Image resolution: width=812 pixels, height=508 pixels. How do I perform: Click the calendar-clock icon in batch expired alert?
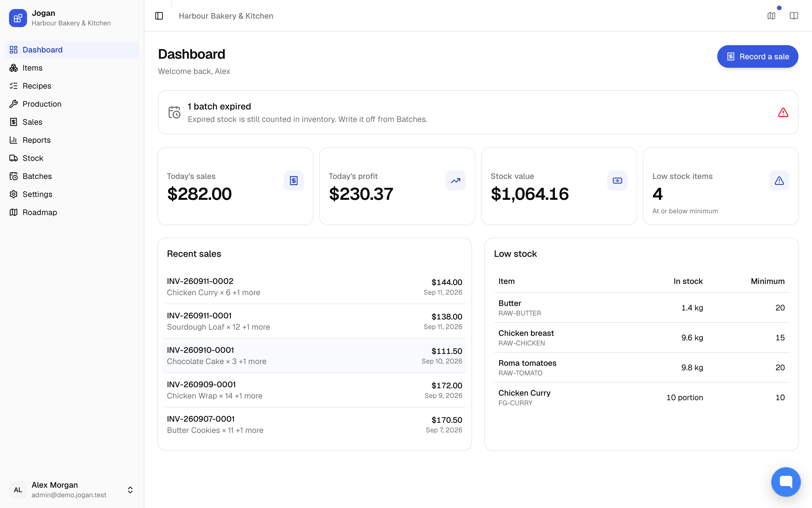click(x=174, y=112)
